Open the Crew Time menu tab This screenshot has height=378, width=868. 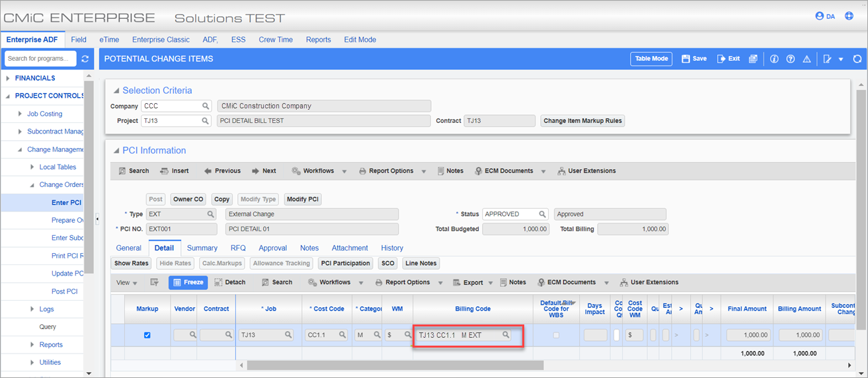pos(276,40)
